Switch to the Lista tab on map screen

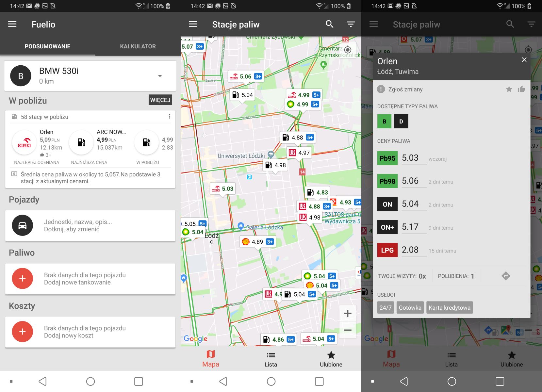tap(271, 359)
